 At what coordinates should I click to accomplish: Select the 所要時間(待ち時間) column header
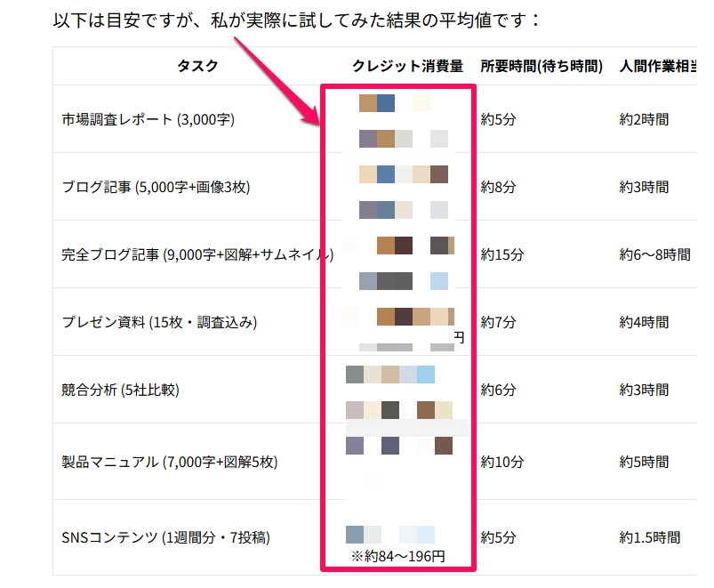click(542, 67)
